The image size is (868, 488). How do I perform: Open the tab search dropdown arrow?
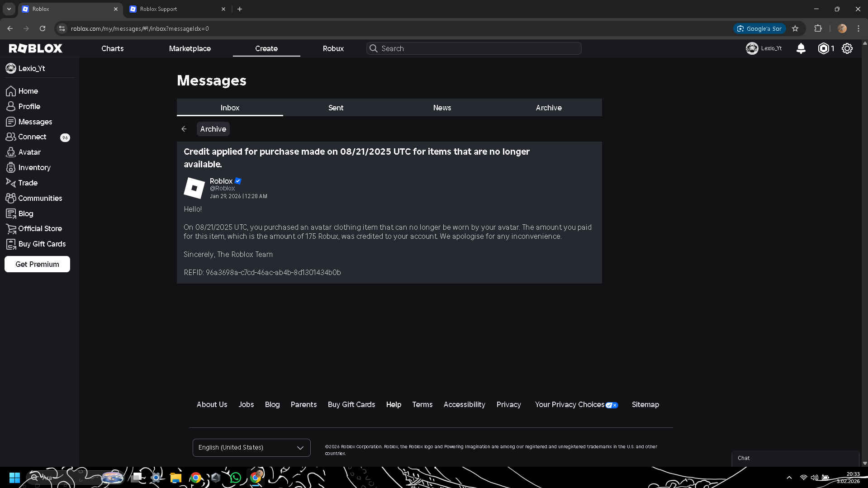[9, 9]
